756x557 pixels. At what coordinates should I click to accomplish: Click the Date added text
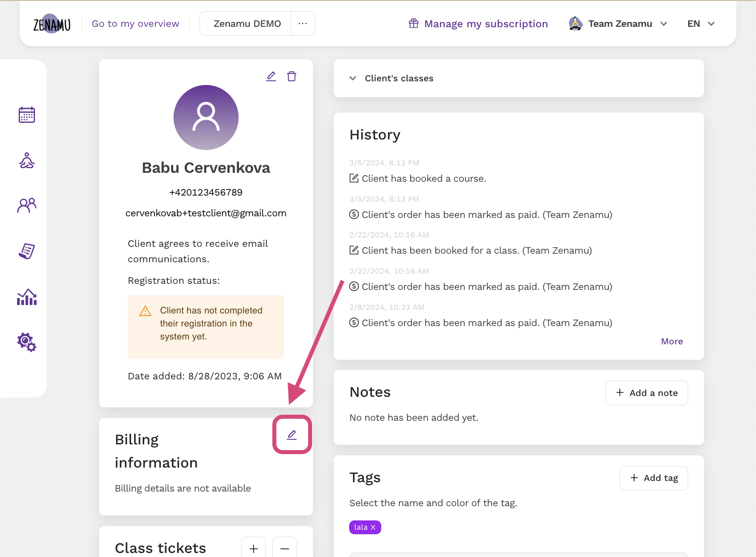point(205,376)
